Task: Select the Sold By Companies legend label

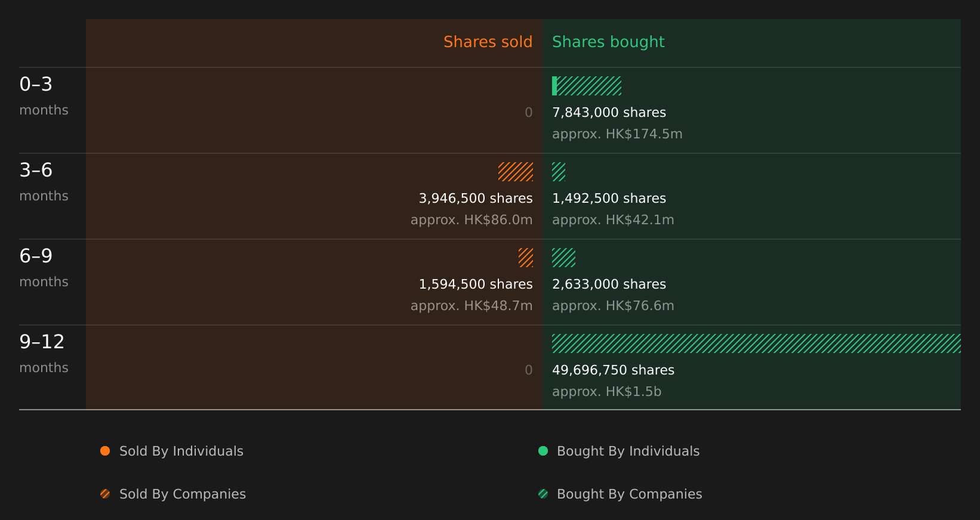Action: [x=183, y=494]
